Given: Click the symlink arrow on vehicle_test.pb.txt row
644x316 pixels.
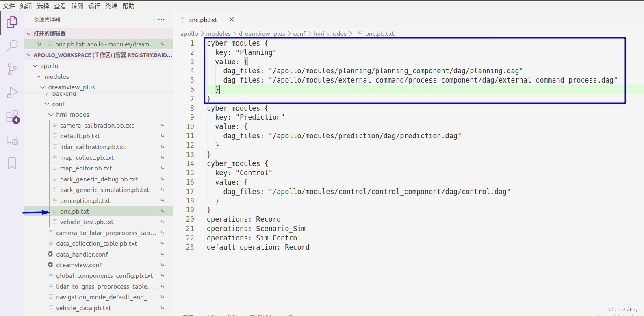Looking at the screenshot, I should (x=162, y=222).
